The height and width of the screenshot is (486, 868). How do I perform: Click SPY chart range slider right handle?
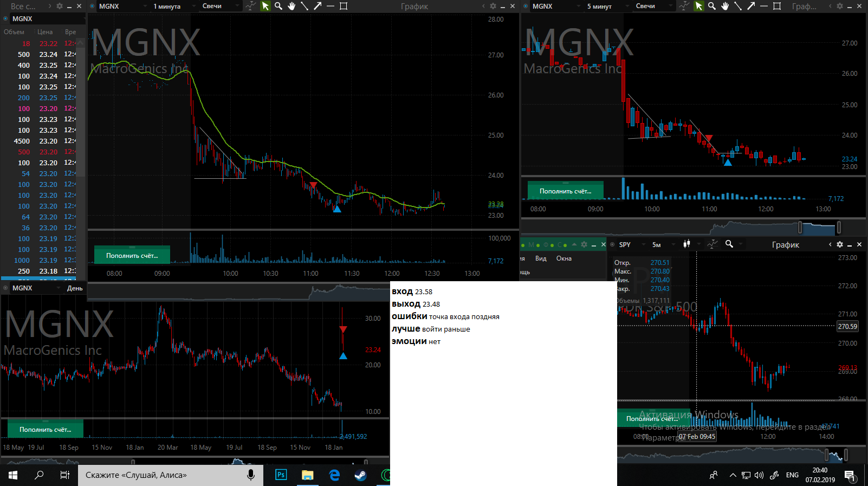tap(846, 454)
